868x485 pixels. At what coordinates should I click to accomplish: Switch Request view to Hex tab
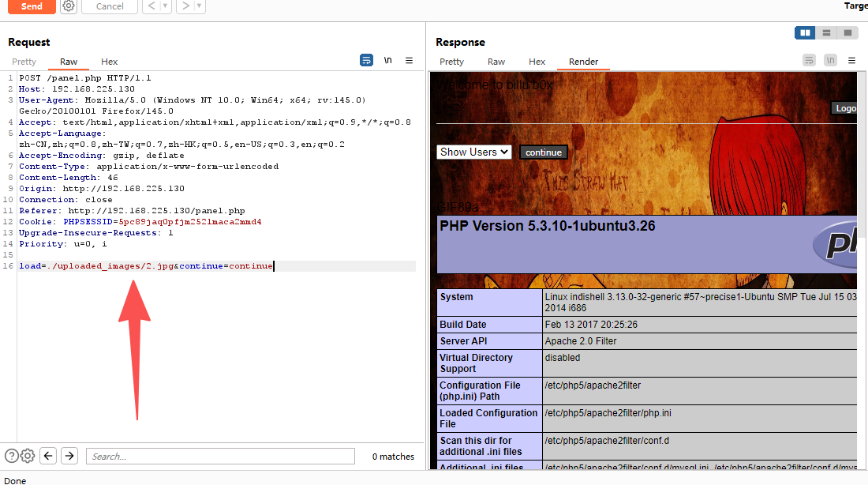[x=109, y=62]
